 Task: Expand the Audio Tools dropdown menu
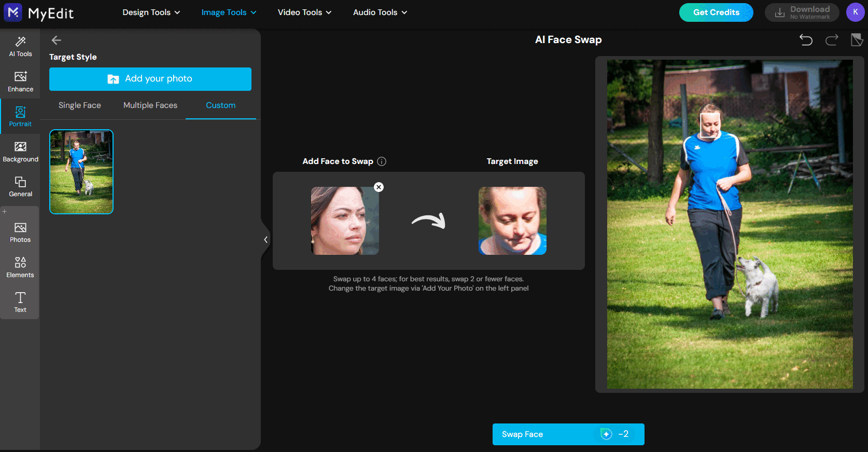coord(380,12)
